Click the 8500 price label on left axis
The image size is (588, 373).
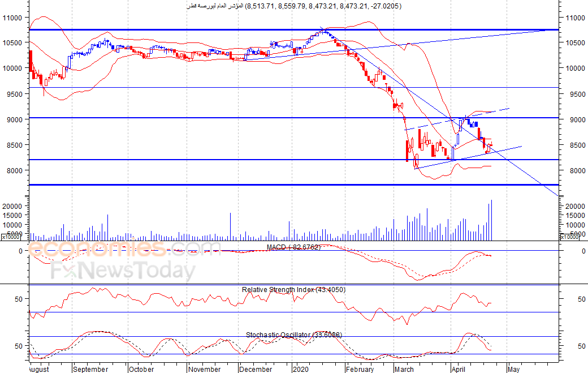point(15,145)
